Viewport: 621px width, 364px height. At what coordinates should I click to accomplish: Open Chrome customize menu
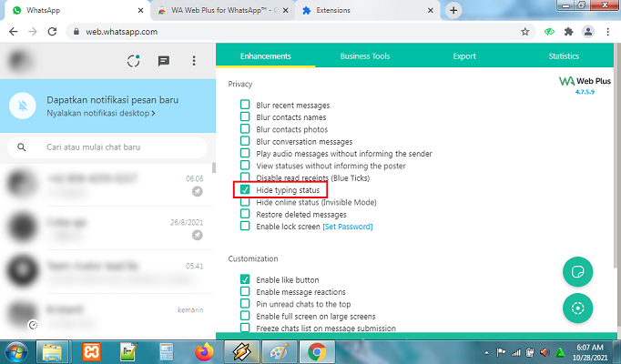point(608,32)
